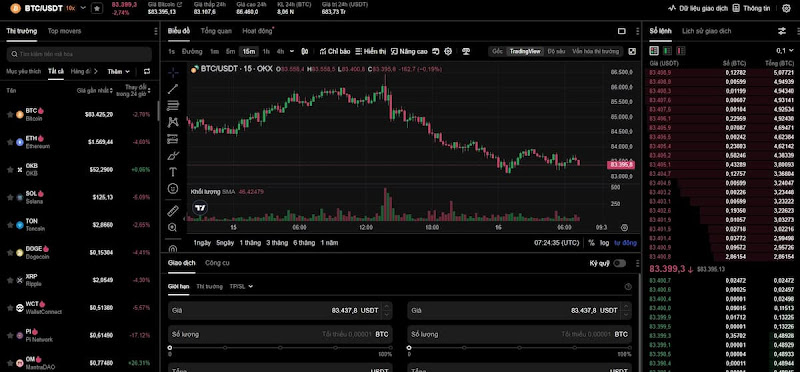800x372 pixels.
Task: Open the candlestick chart type icon
Action: tap(305, 52)
